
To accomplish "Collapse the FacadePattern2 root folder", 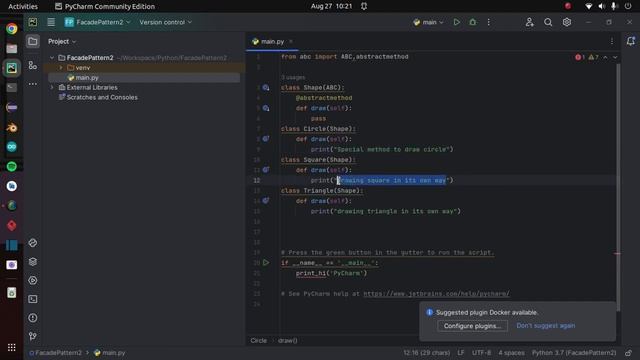I will (52, 58).
